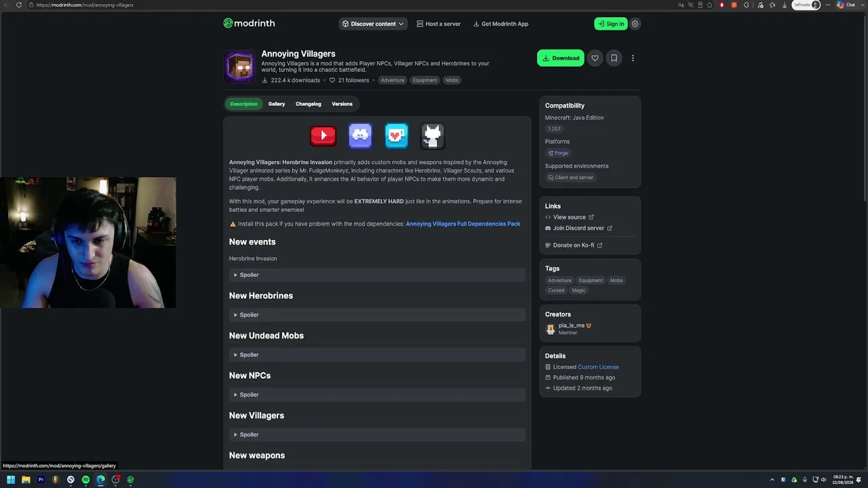
Task: Open the Versions tab
Action: [x=342, y=104]
